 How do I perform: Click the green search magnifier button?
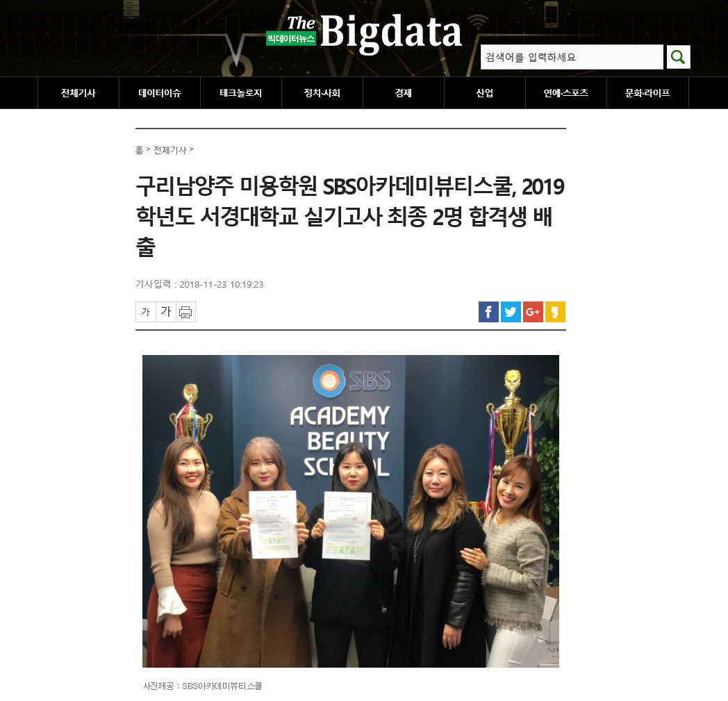678,57
